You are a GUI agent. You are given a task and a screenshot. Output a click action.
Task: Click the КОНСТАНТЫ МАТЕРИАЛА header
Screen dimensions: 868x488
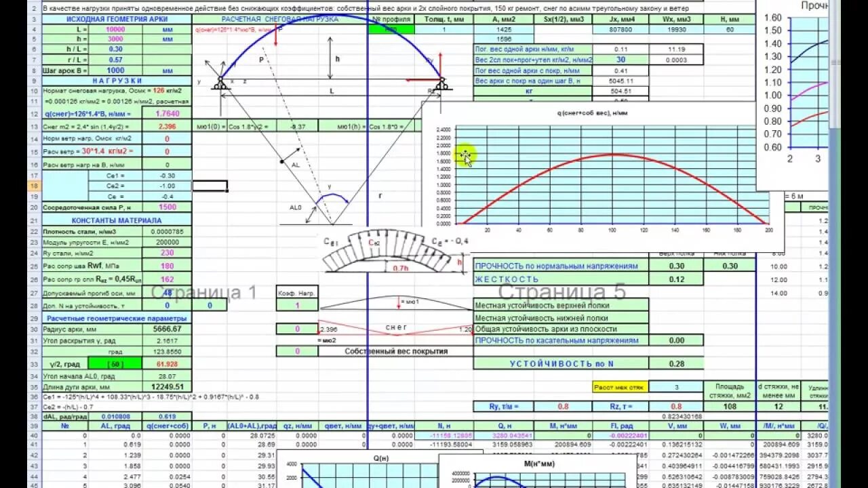tap(117, 220)
